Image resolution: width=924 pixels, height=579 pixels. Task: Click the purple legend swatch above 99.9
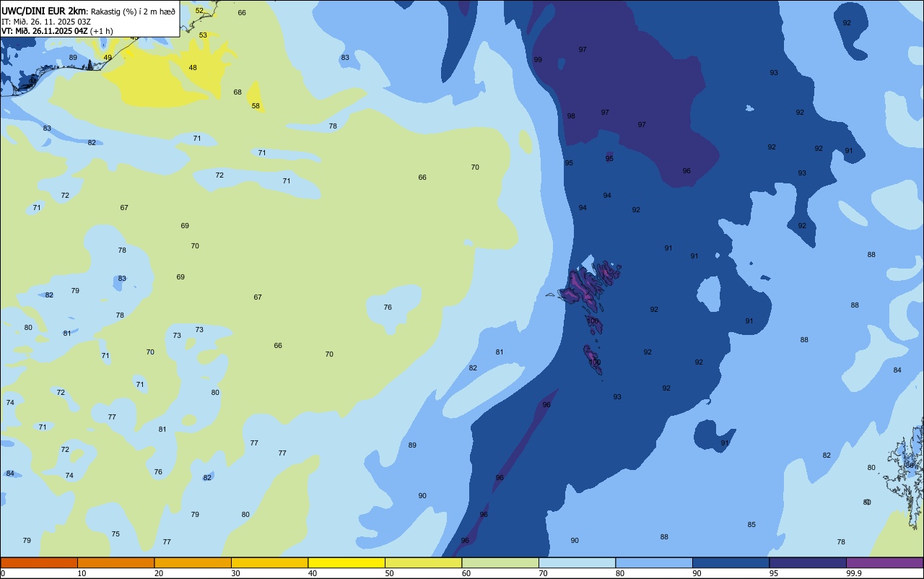pyautogui.click(x=884, y=562)
